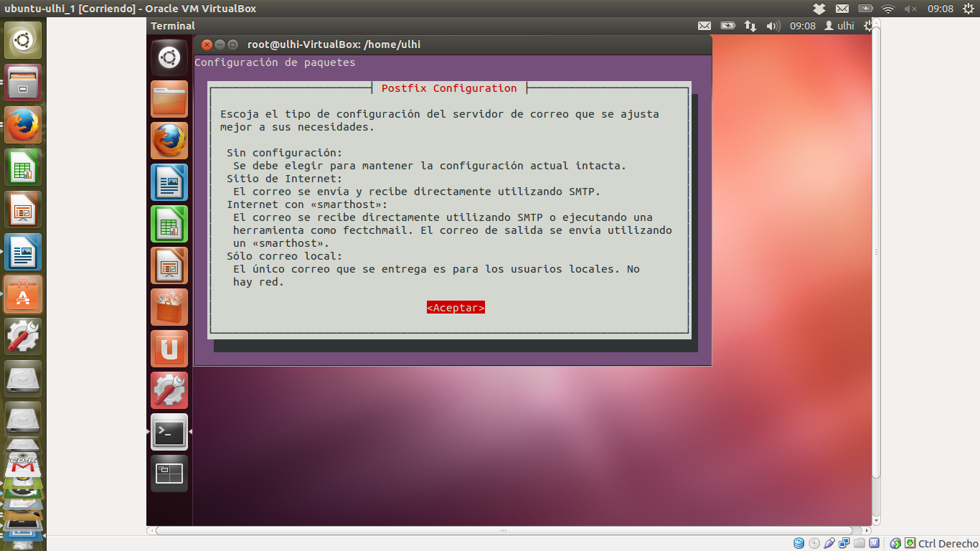
Task: Launch LibreOffice Writer from the VM launcher
Action: pos(169,182)
